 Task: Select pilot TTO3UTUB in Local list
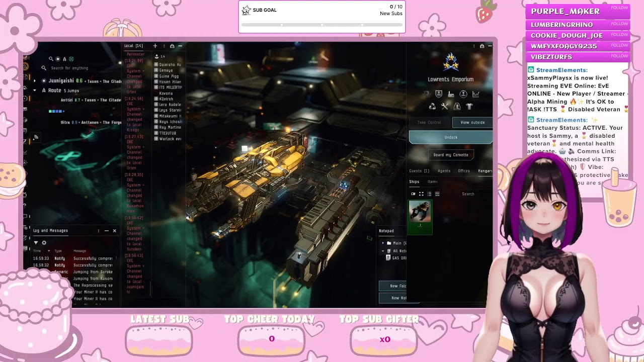tap(167, 133)
